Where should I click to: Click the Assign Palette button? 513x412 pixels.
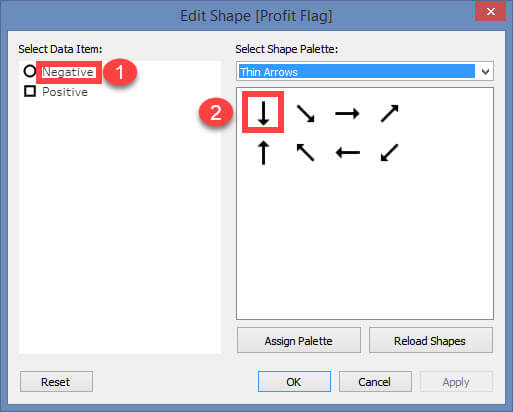click(x=299, y=340)
